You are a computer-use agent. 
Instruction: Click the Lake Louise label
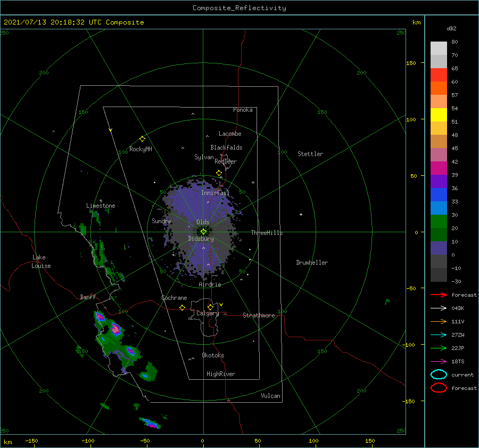pyautogui.click(x=41, y=262)
